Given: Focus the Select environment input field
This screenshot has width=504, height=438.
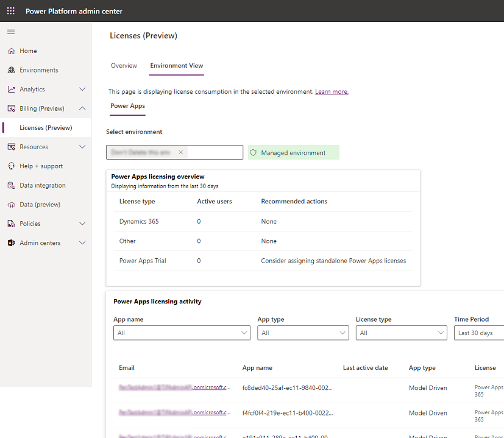Looking at the screenshot, I should click(174, 152).
